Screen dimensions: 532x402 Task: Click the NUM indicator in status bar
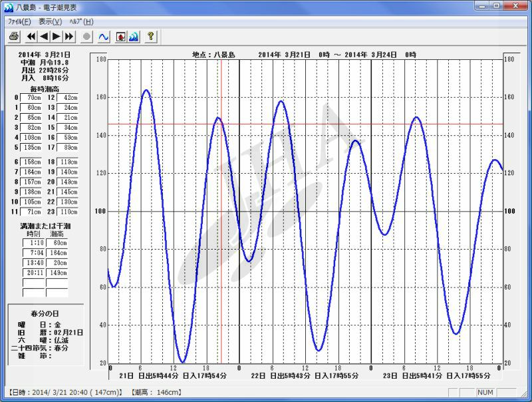tap(485, 393)
